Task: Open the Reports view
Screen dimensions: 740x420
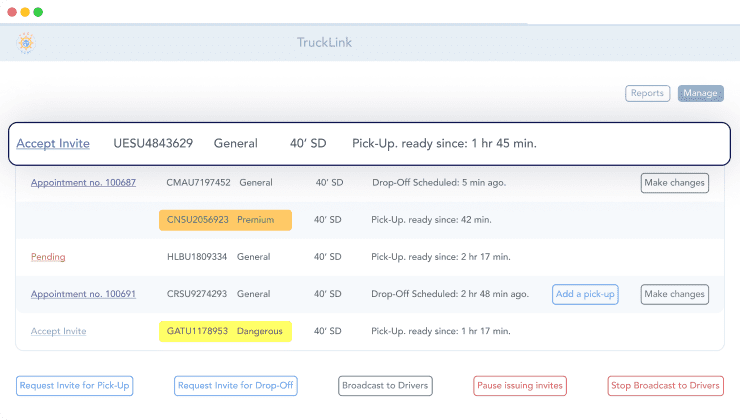Action: 647,93
